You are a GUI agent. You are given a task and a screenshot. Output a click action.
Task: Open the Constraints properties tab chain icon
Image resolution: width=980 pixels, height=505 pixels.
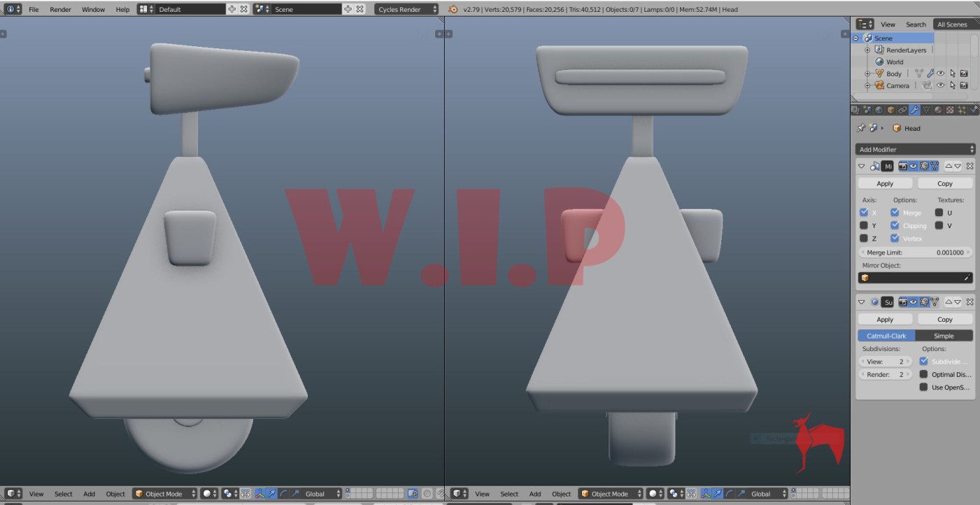(902, 110)
